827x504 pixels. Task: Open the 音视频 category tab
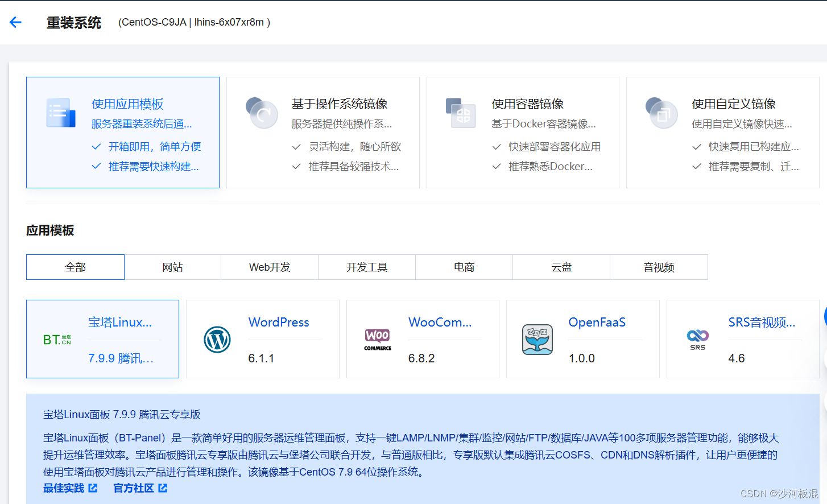point(659,267)
